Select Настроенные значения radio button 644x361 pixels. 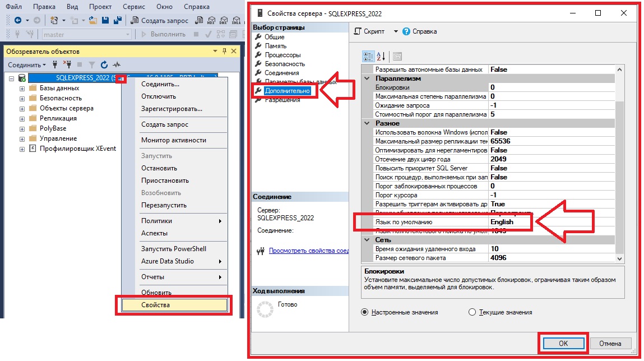(x=364, y=312)
